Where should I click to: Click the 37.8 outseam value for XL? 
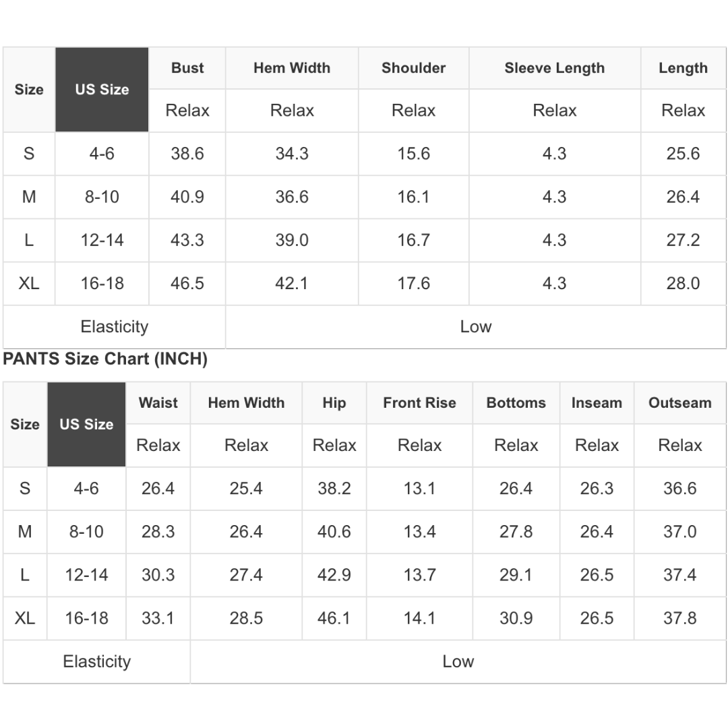(x=679, y=618)
